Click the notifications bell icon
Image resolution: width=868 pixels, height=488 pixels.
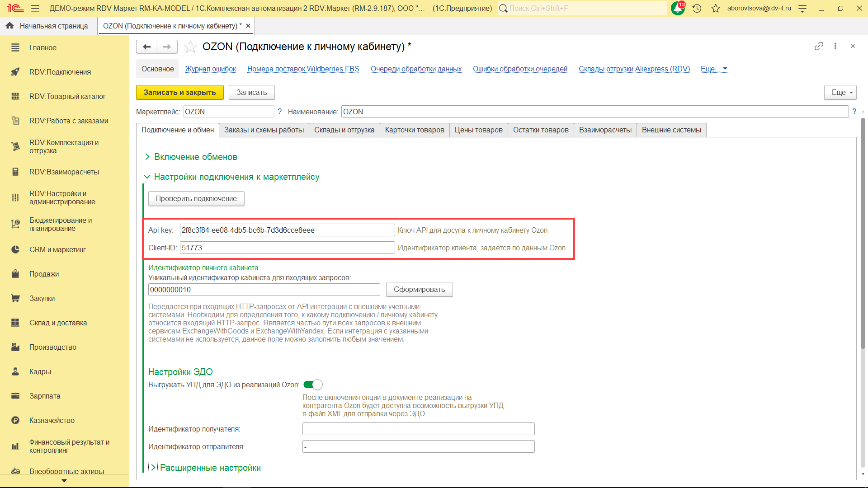pyautogui.click(x=677, y=8)
